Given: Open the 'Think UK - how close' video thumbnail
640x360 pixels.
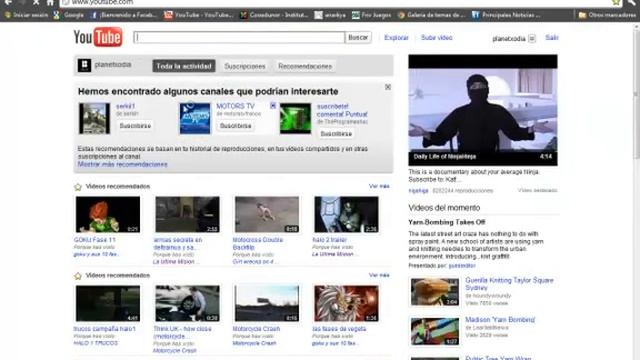Looking at the screenshot, I should 187,303.
